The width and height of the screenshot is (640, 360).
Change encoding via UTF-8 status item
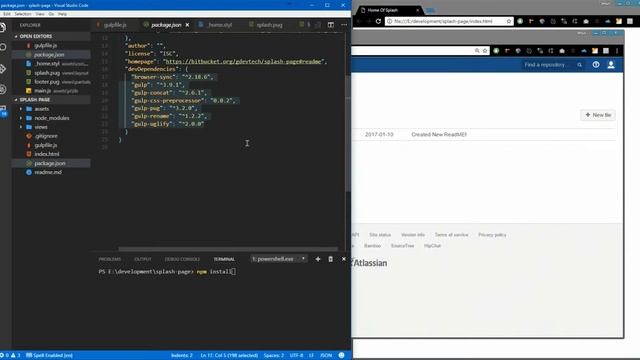point(296,355)
